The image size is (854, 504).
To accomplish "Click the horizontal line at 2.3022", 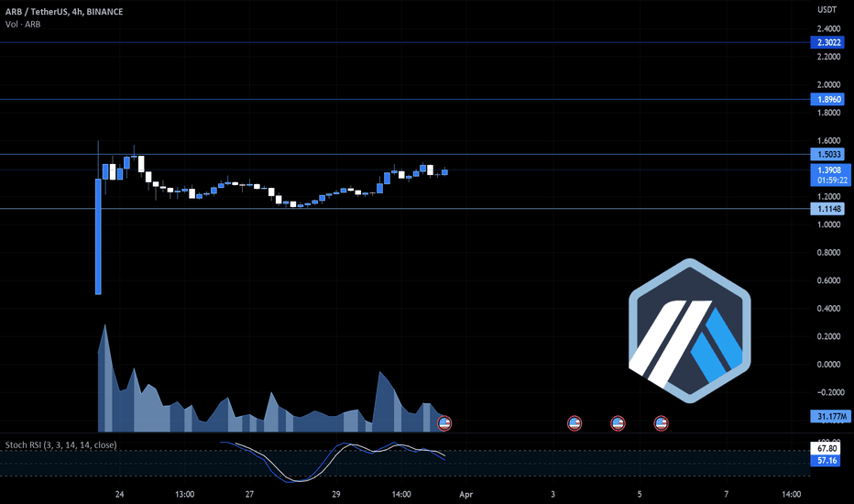I will coord(405,42).
